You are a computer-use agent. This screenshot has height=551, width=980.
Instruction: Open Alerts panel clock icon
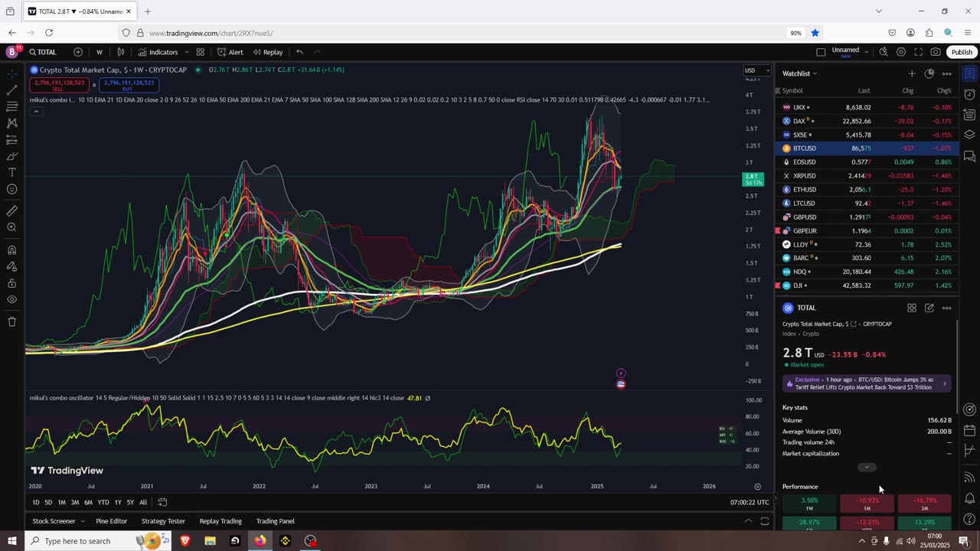tap(969, 95)
